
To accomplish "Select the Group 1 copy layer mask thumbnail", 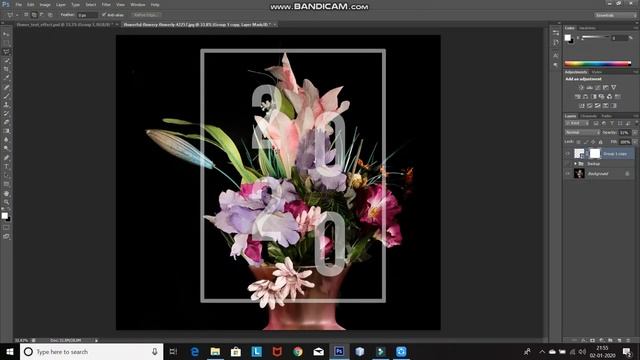I will click(x=595, y=153).
